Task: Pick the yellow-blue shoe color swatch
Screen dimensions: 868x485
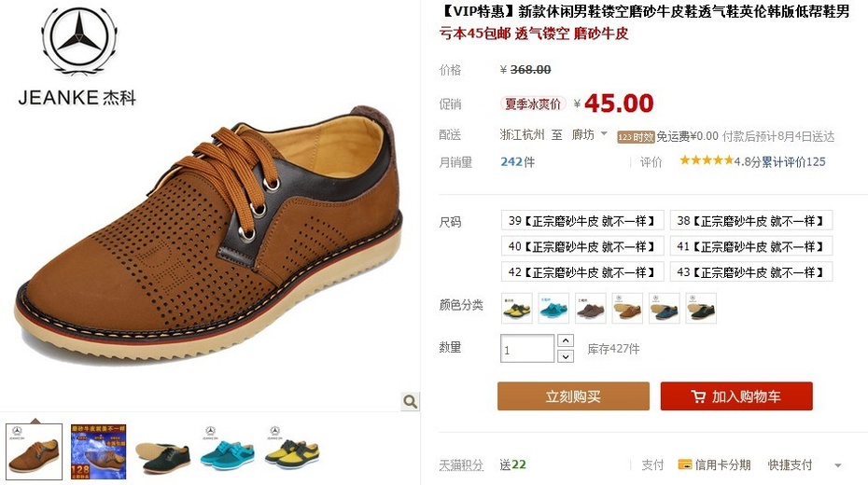Action: [x=517, y=308]
